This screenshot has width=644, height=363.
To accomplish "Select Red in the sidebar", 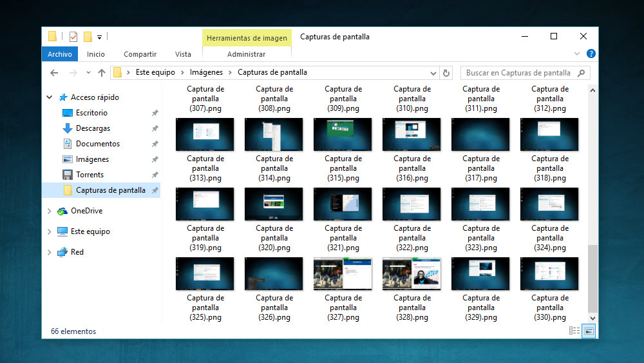I will click(77, 252).
